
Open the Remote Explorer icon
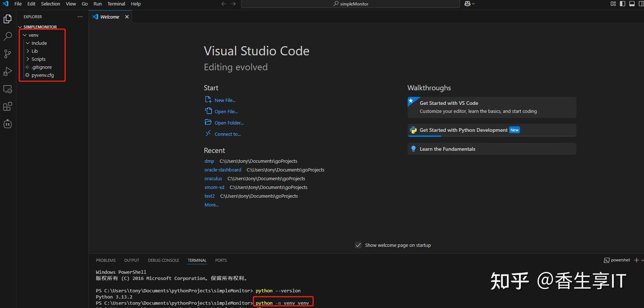(8, 89)
